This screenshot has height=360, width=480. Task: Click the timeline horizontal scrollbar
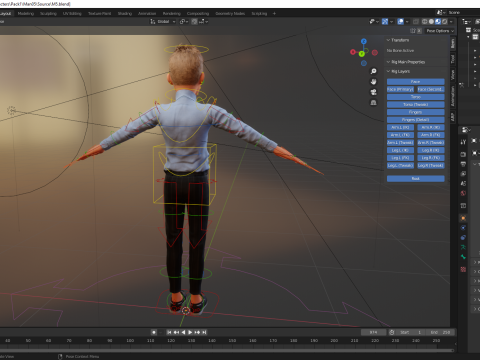(x=227, y=350)
